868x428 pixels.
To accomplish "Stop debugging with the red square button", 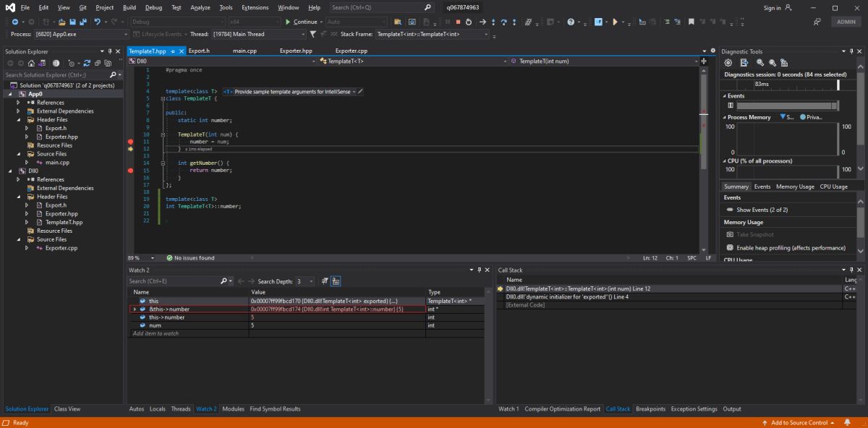I will tap(458, 22).
